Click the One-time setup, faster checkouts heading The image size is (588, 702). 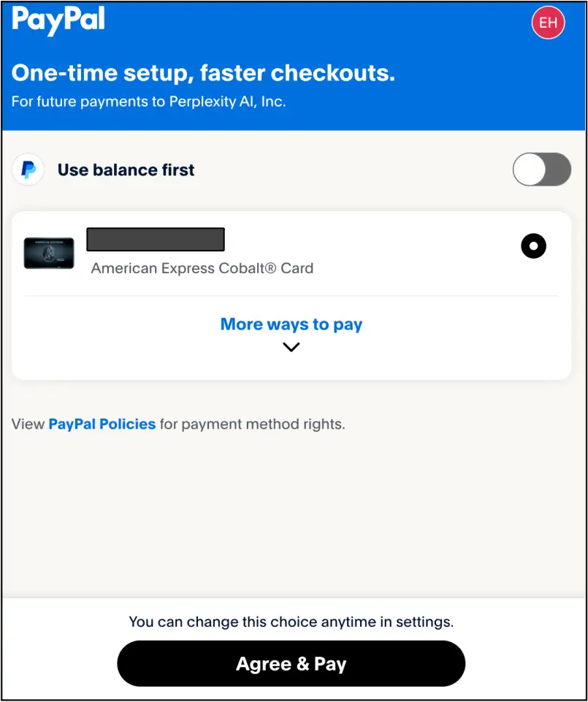coord(203,73)
